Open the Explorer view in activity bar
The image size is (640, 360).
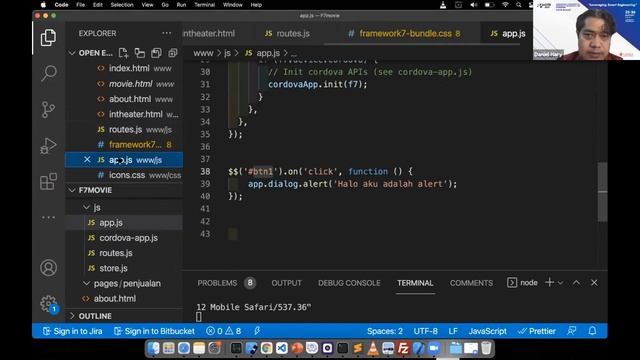point(48,38)
